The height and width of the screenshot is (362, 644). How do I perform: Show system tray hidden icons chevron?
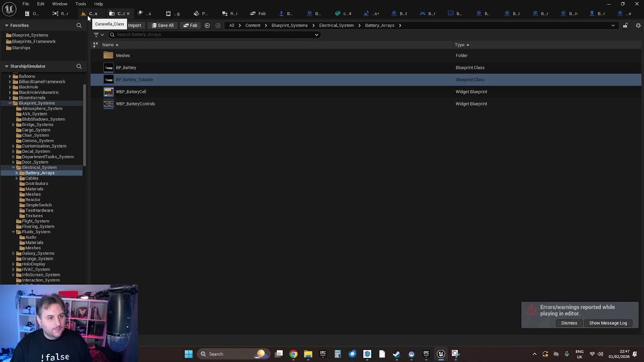[x=534, y=354]
